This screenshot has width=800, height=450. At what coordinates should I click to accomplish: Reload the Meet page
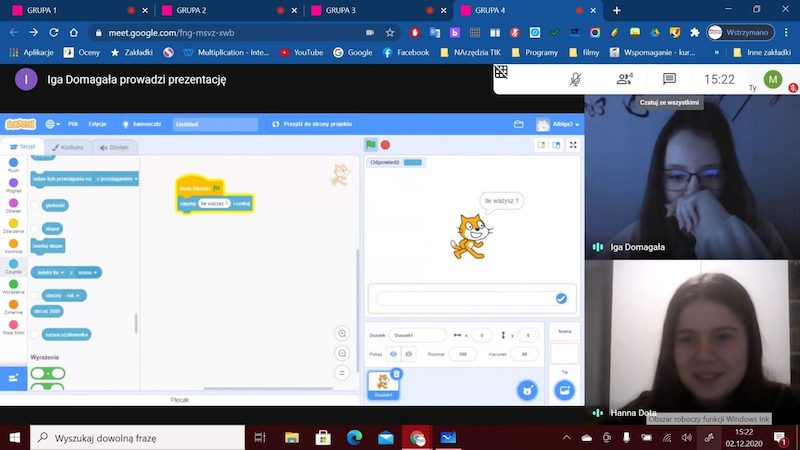click(54, 33)
